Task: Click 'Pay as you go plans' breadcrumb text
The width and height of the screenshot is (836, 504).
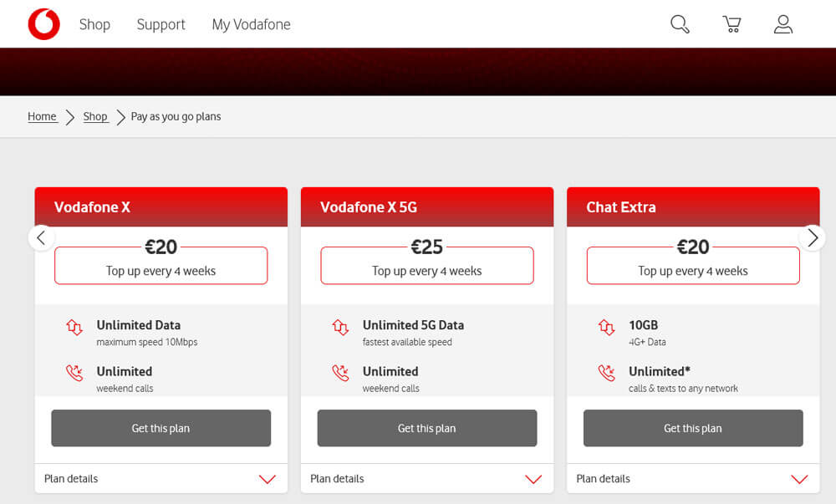Action: click(x=176, y=117)
